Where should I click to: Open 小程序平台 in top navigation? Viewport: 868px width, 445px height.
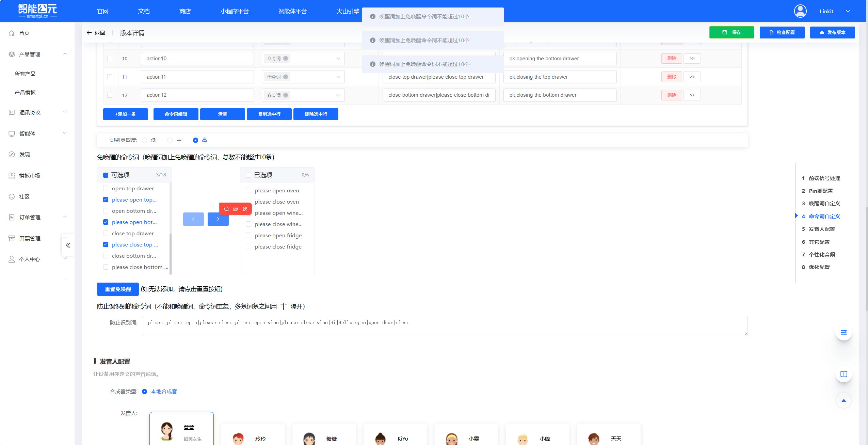[234, 11]
